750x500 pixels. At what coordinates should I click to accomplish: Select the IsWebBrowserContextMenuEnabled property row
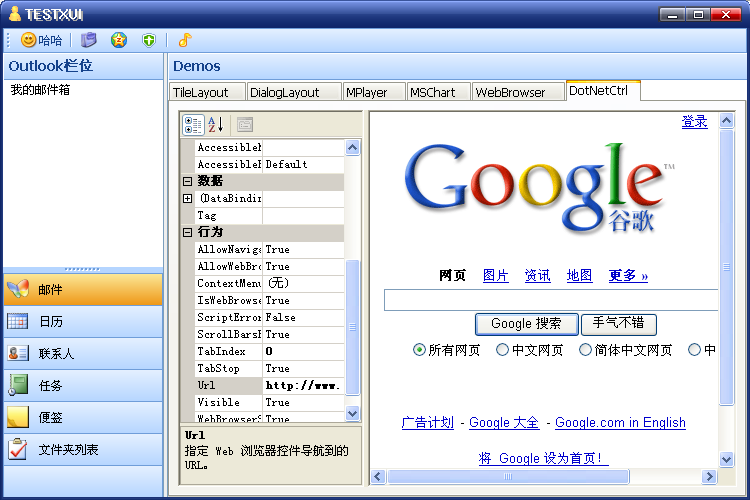269,300
